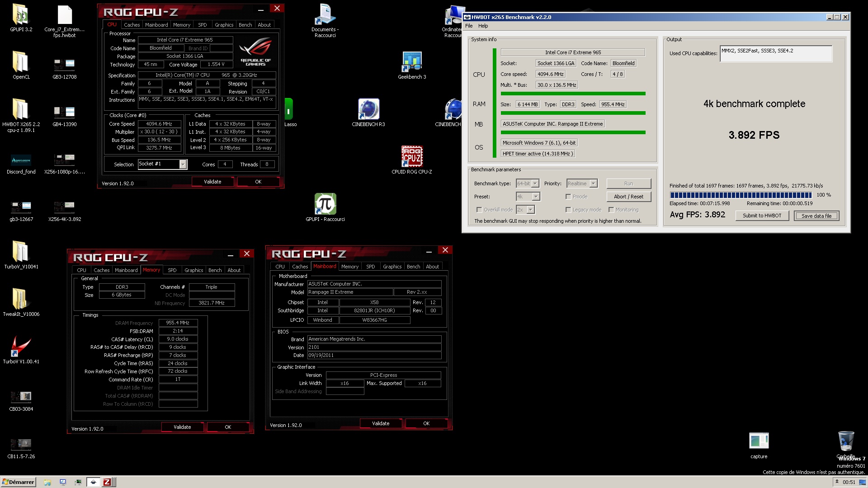Open the gb3-12667 screenshot file
The width and height of the screenshot is (868, 488).
(x=21, y=211)
